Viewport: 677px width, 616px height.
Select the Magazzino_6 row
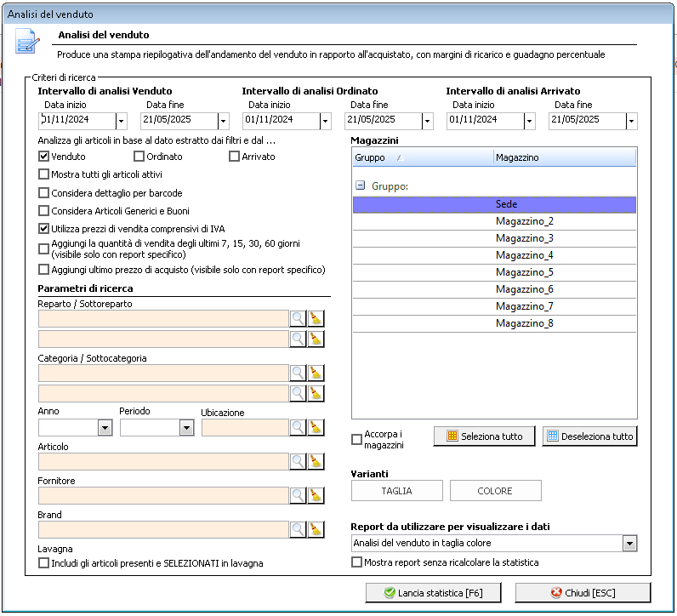coord(494,289)
